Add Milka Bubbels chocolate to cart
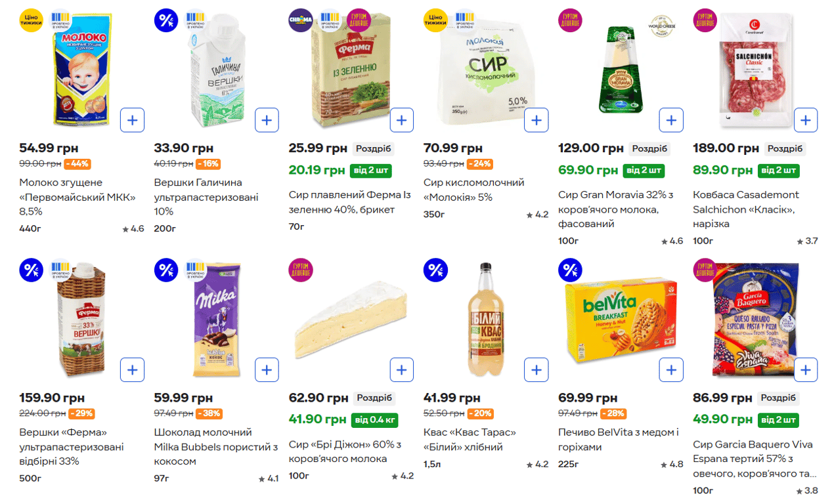 click(267, 369)
